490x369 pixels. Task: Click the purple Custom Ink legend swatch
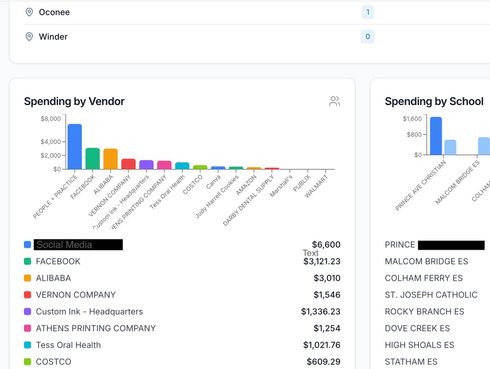[x=28, y=311]
